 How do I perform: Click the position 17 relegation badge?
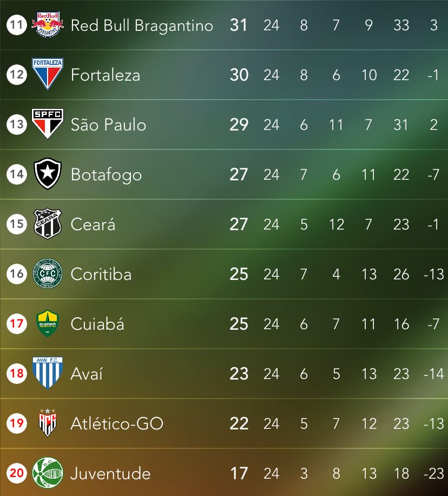[x=17, y=323]
